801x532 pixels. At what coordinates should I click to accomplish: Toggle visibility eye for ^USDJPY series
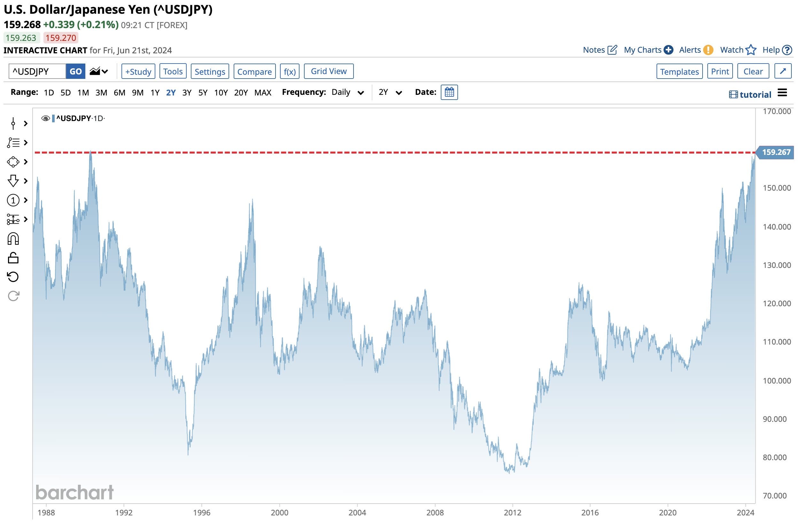[45, 118]
